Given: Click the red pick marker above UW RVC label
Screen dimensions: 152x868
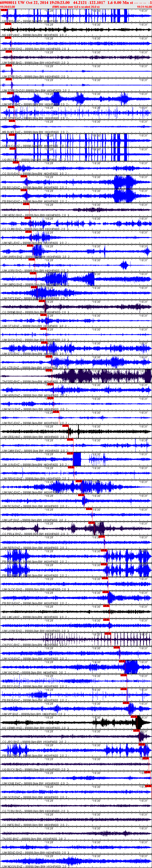Looking at the screenshot, I should [x=56, y=412].
